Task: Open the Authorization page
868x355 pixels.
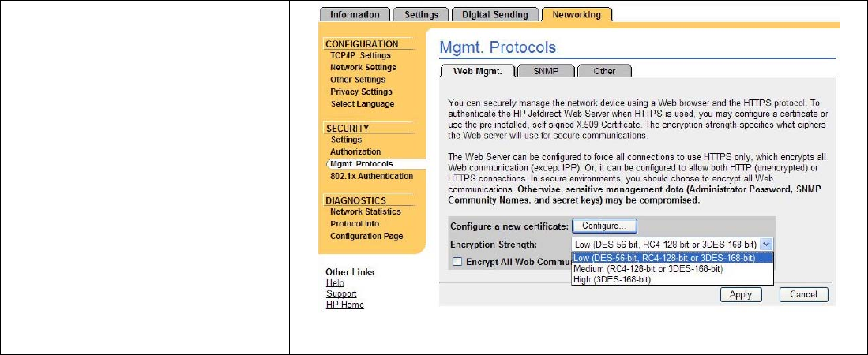Action: point(355,151)
